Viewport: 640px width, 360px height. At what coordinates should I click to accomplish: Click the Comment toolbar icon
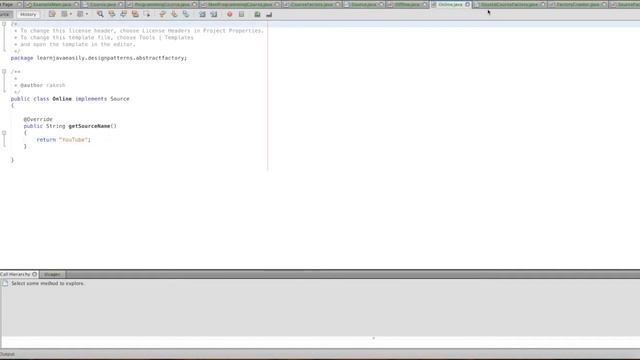pos(257,14)
